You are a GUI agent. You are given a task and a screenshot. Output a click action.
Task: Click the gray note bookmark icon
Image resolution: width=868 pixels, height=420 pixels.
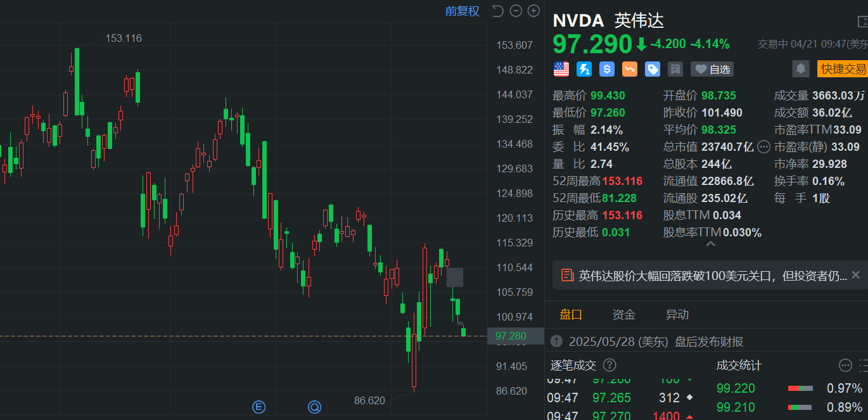675,69
